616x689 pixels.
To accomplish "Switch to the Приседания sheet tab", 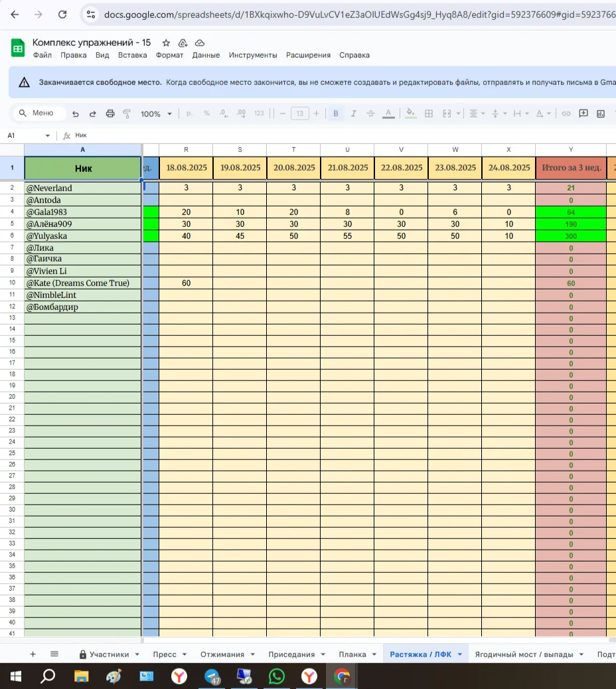I will pyautogui.click(x=291, y=654).
